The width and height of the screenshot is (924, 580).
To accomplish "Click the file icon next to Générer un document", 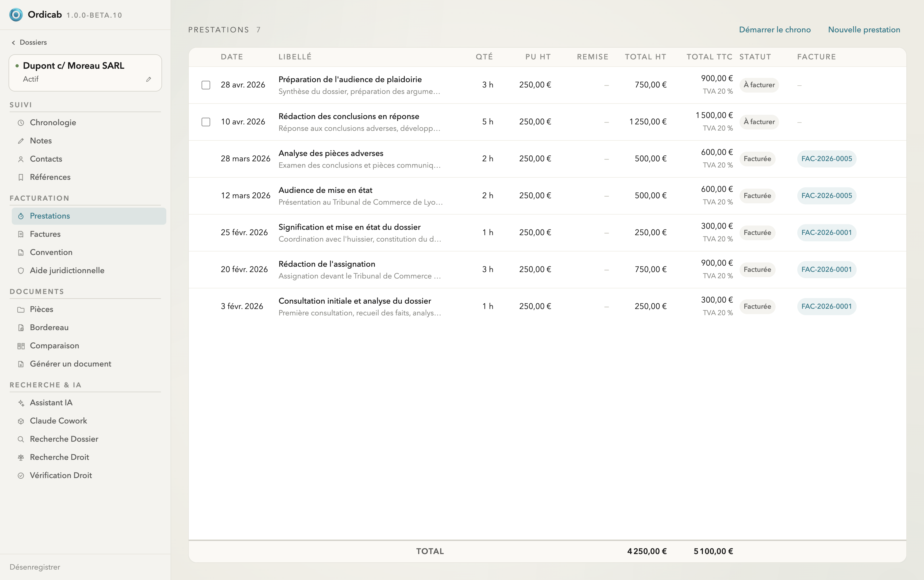I will click(21, 364).
